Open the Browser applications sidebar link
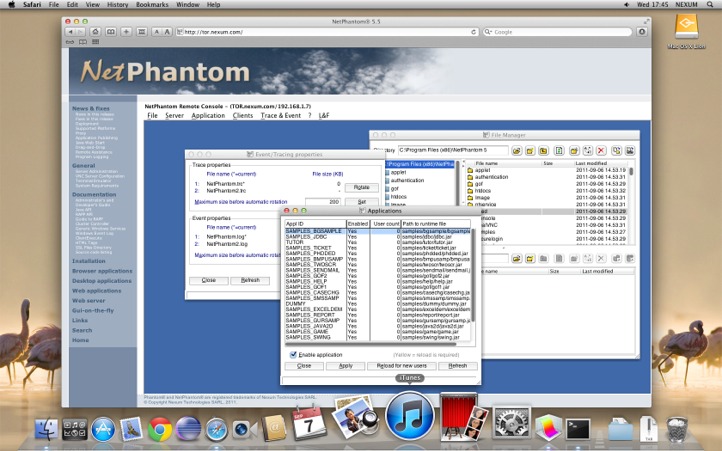The height and width of the screenshot is (451, 722). [102, 271]
